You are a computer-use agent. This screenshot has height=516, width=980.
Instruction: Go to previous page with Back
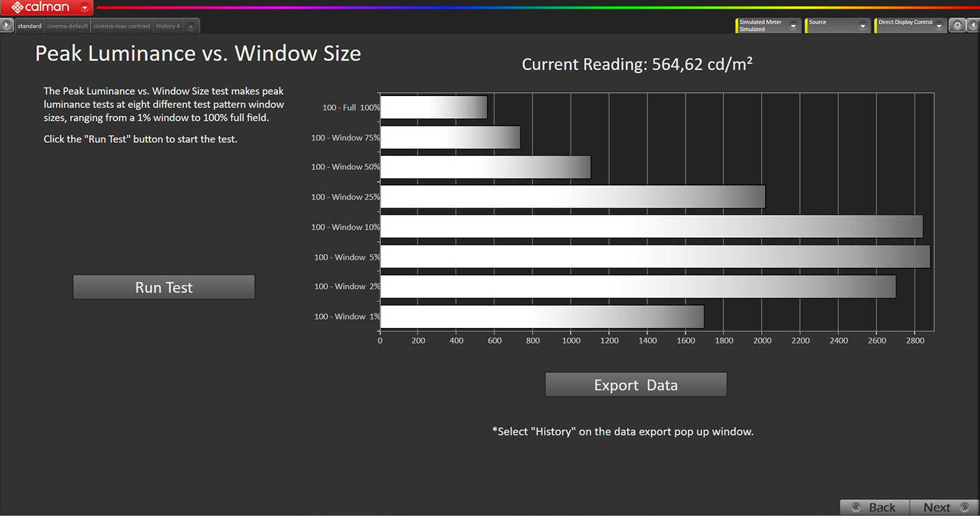click(x=875, y=507)
